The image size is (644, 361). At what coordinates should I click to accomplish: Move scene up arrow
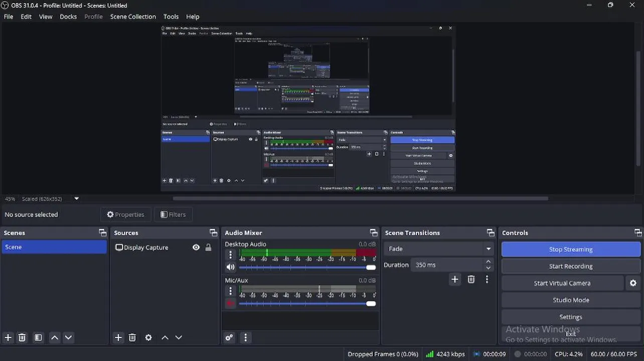tap(55, 337)
